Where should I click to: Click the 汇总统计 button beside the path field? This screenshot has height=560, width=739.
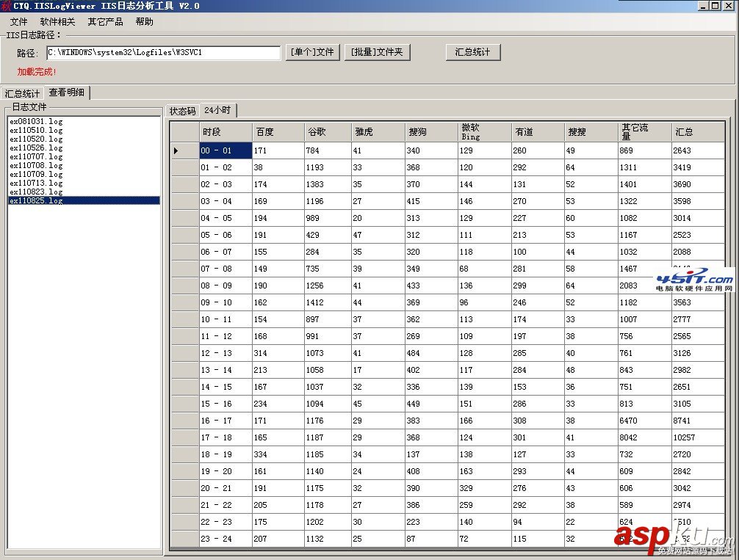click(x=473, y=52)
